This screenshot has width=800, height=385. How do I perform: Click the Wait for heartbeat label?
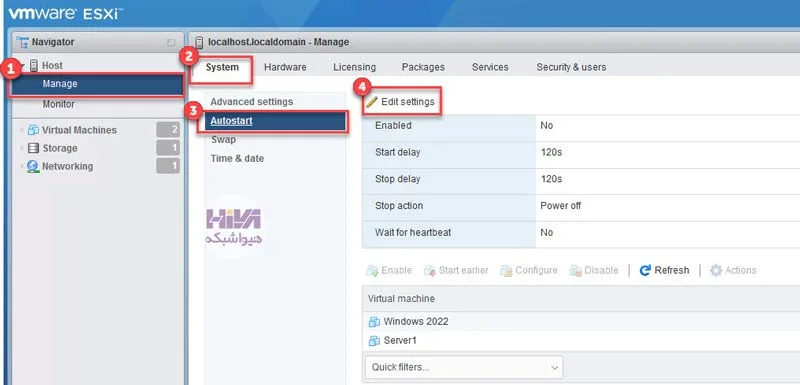[413, 233]
